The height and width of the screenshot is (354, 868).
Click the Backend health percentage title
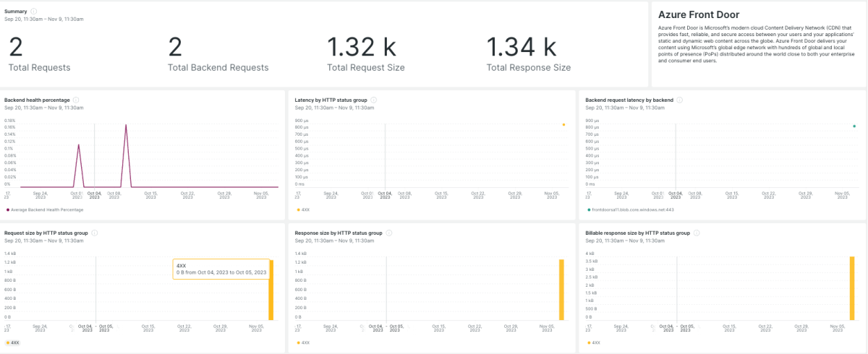click(x=37, y=100)
